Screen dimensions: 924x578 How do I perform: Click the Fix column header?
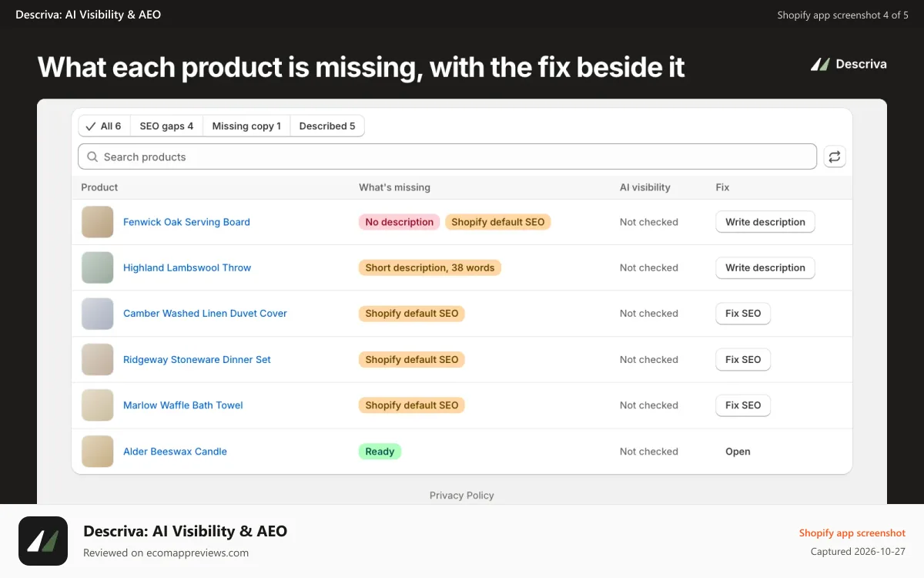(x=722, y=187)
